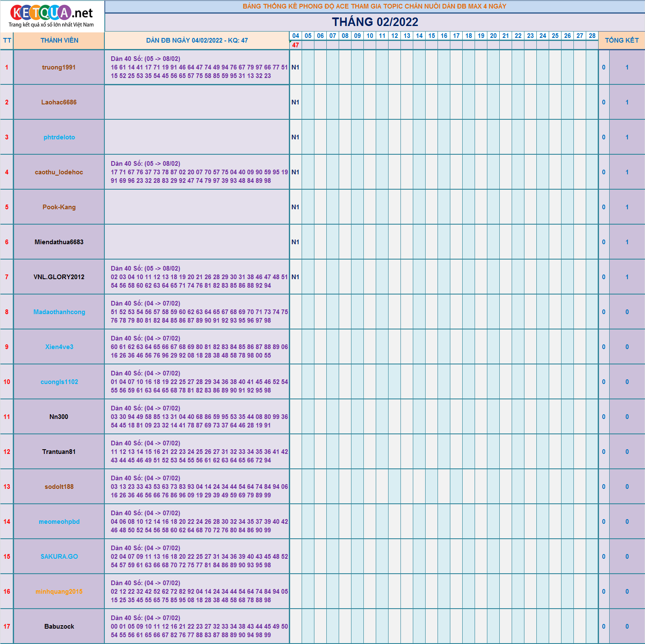The image size is (645, 644).
Task: Click row number 9 cell
Action: (x=7, y=347)
